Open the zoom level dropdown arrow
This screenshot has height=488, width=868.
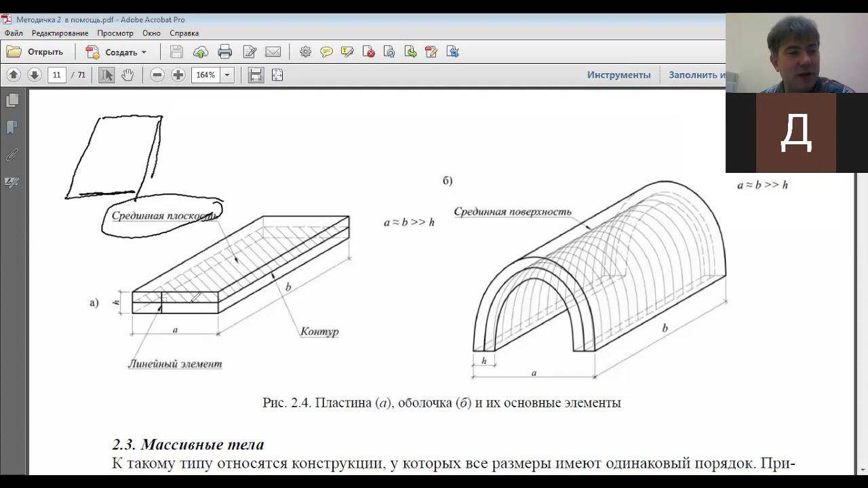227,75
